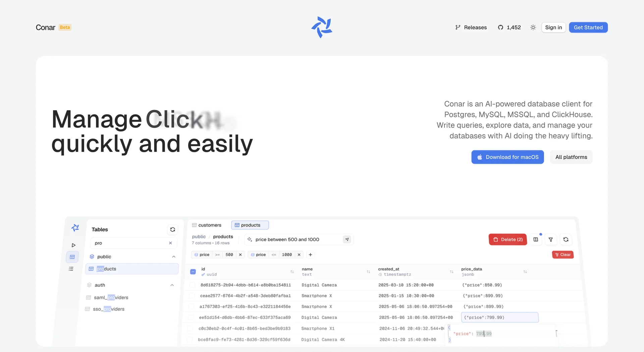Open the Releases link
The width and height of the screenshot is (644, 352).
(471, 27)
